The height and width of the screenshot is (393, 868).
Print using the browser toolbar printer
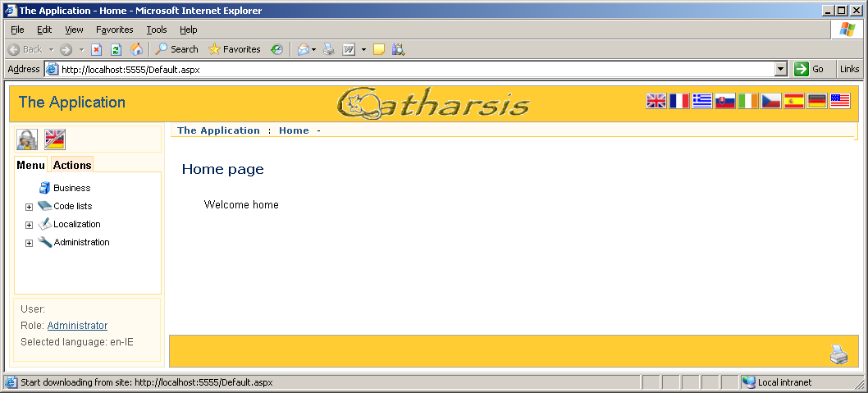coord(329,49)
